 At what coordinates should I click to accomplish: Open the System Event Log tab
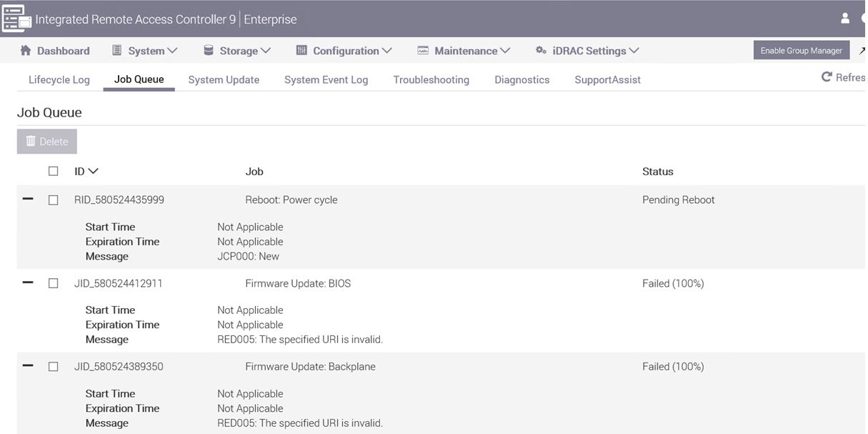click(x=326, y=79)
